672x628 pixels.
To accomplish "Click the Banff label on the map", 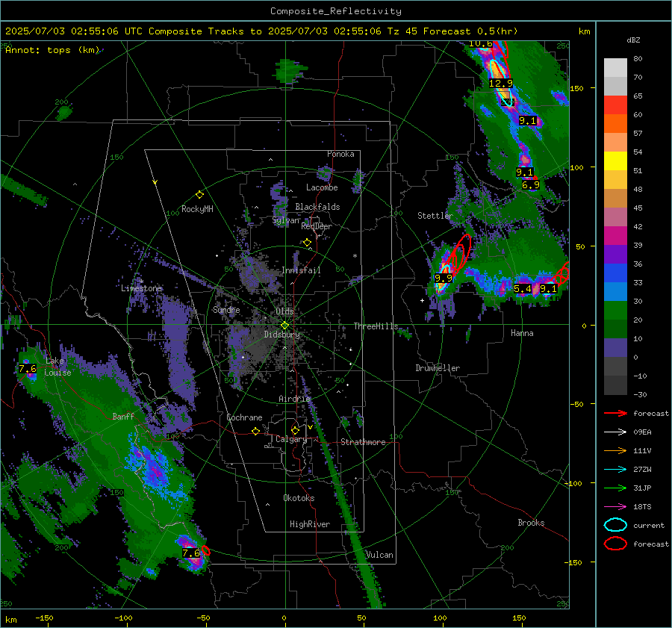I will [x=123, y=416].
